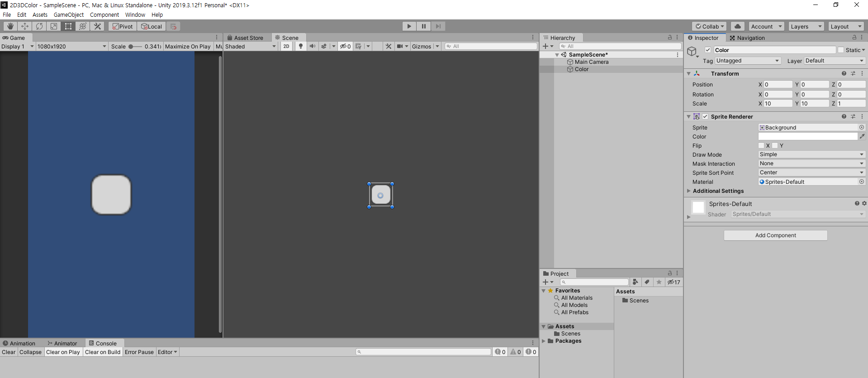Open the custom editor tools button

point(97,26)
